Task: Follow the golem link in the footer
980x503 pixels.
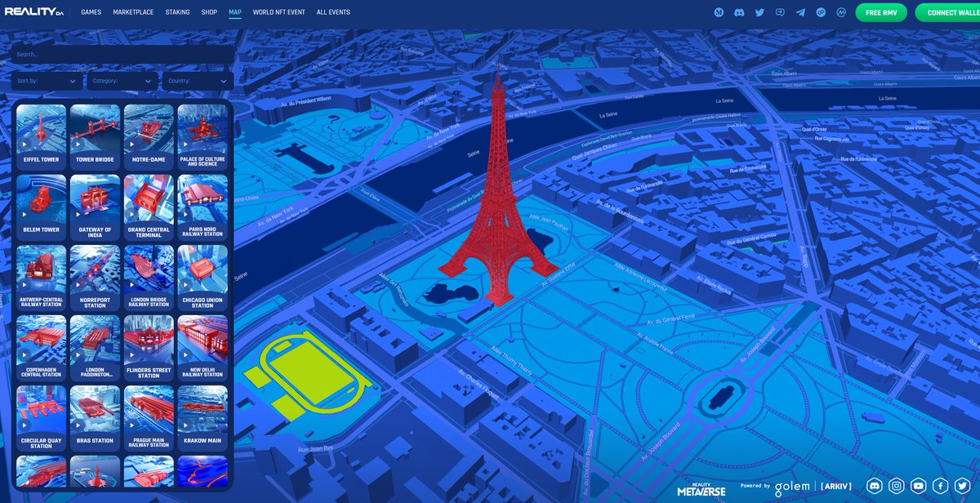Action: 792,487
